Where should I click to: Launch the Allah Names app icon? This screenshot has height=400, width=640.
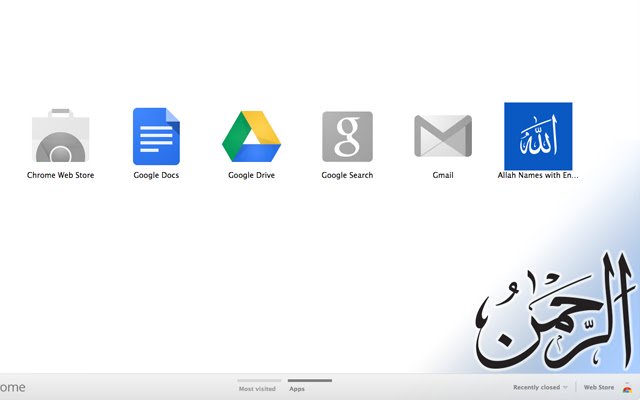point(538,136)
